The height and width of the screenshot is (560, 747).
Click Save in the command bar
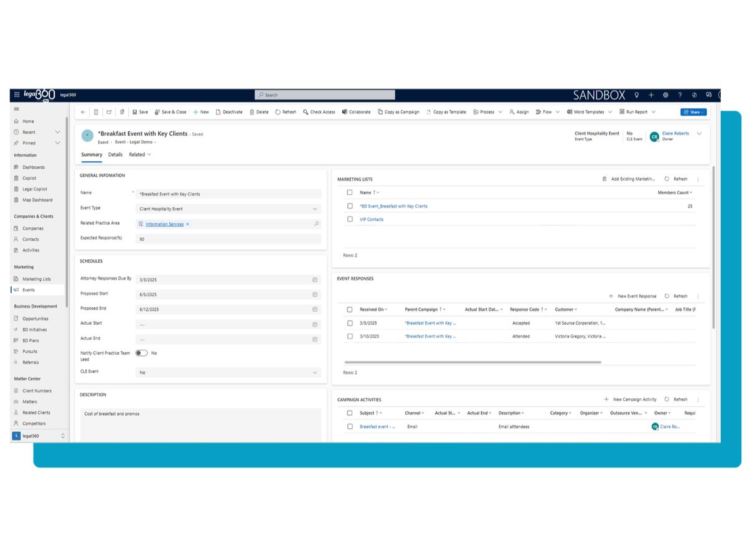click(139, 112)
